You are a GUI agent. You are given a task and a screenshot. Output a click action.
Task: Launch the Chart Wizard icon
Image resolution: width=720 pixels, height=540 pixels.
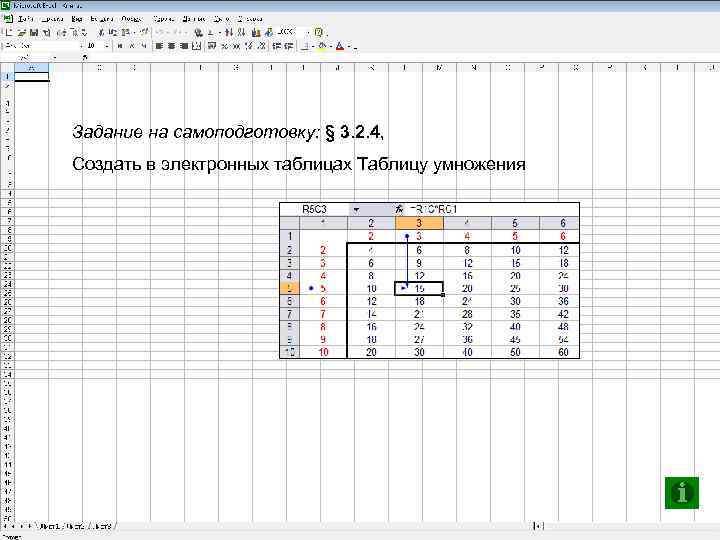point(257,33)
